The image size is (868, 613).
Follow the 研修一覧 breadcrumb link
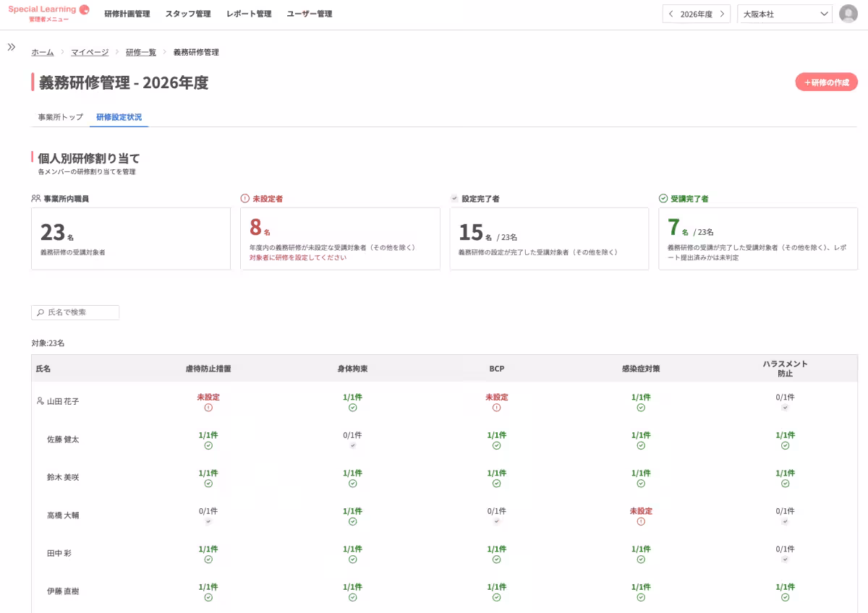tap(141, 52)
